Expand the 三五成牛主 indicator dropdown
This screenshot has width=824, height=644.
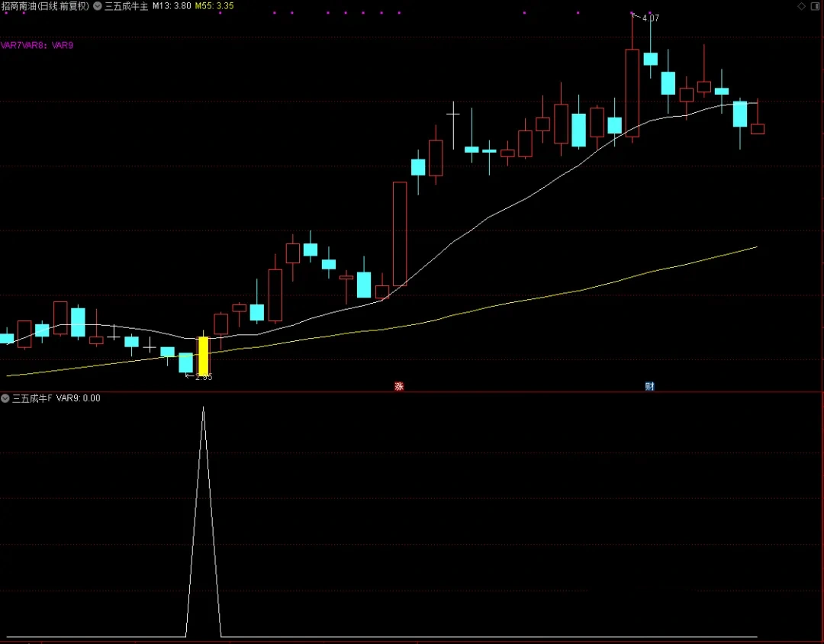click(x=98, y=6)
